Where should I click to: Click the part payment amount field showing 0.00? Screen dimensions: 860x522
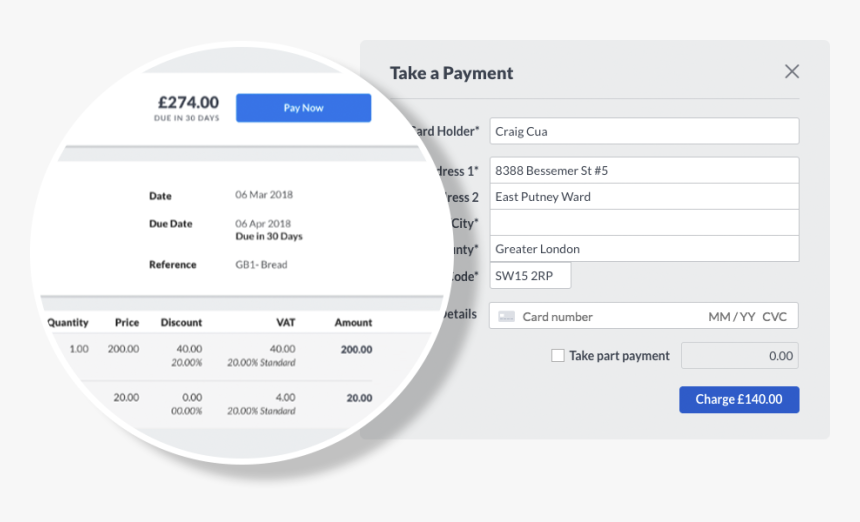[x=739, y=355]
